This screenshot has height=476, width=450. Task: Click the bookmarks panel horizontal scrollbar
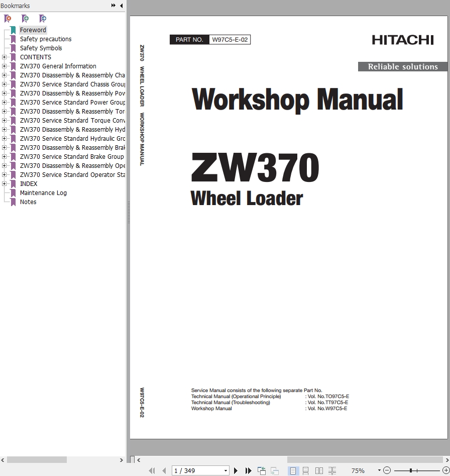click(37, 460)
